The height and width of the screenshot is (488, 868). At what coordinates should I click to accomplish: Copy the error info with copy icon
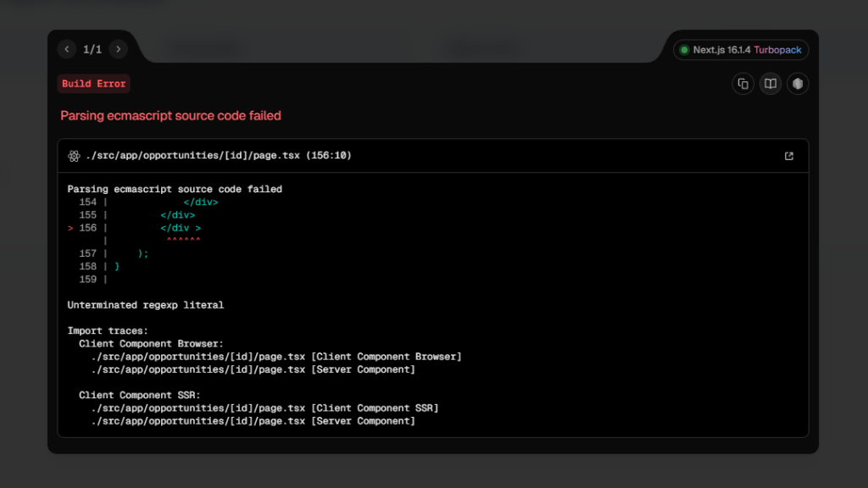click(743, 83)
